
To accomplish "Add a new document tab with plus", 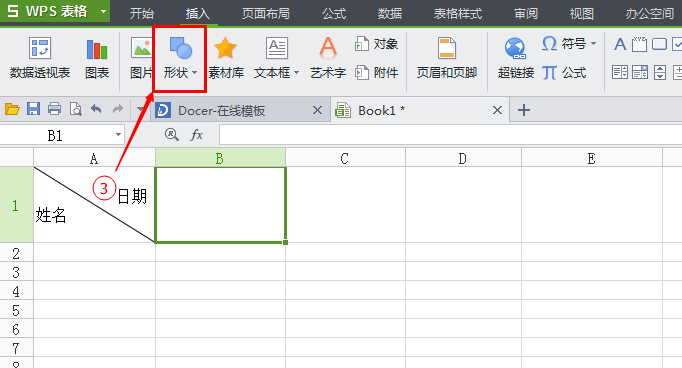I will pyautogui.click(x=524, y=110).
